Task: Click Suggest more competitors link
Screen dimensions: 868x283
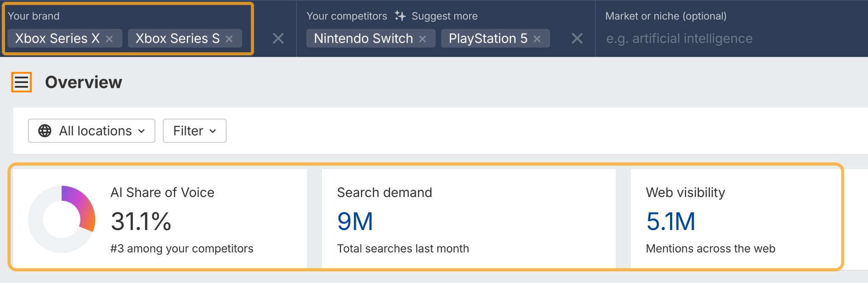Action: [444, 16]
